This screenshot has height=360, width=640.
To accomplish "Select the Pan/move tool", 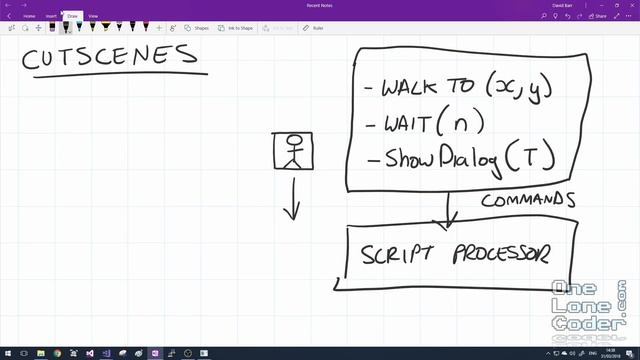I will (x=38, y=28).
